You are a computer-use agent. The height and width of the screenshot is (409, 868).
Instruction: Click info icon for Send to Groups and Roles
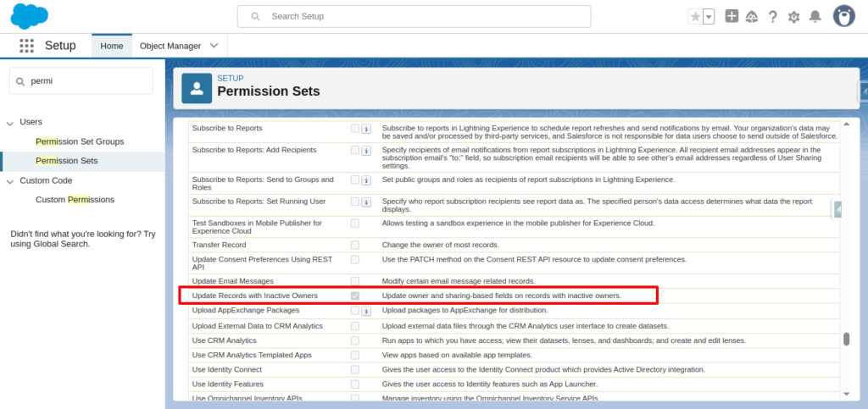pyautogui.click(x=366, y=180)
